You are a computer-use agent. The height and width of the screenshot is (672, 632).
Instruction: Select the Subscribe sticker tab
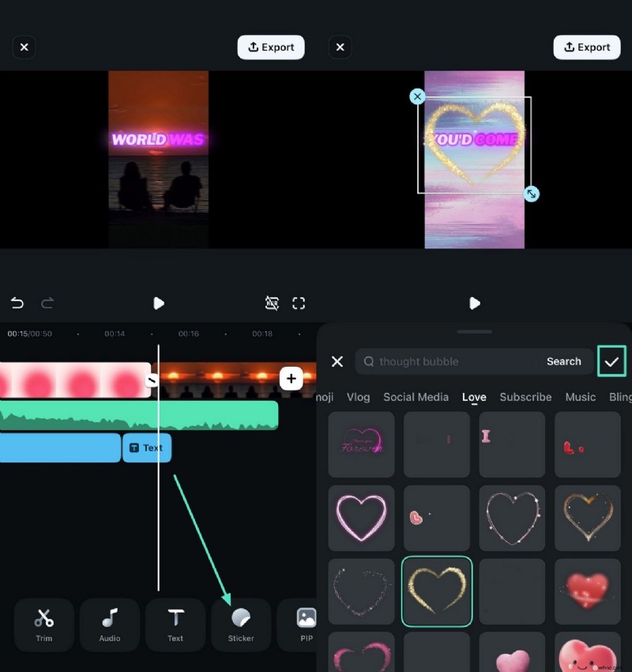(525, 397)
